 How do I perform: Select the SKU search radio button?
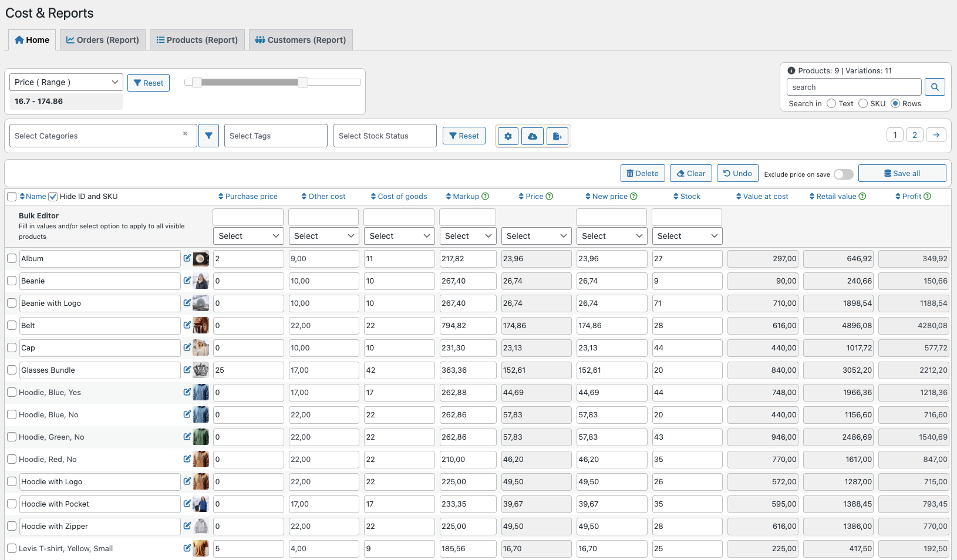[x=863, y=103]
